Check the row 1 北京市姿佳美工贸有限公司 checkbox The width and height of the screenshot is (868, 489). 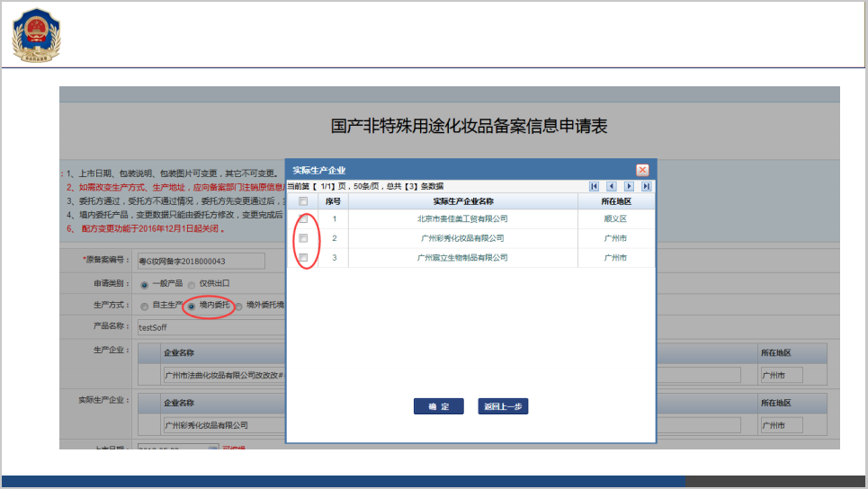click(x=303, y=218)
